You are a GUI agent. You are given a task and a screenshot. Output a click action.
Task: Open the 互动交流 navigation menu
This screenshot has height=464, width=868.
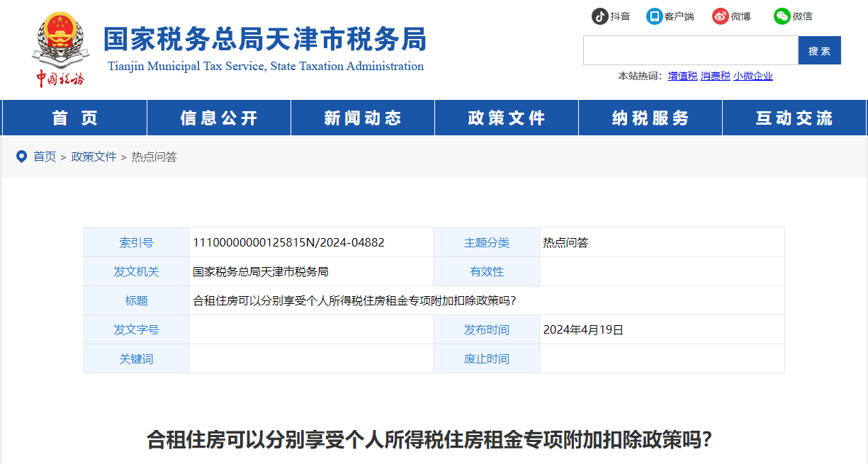(794, 118)
